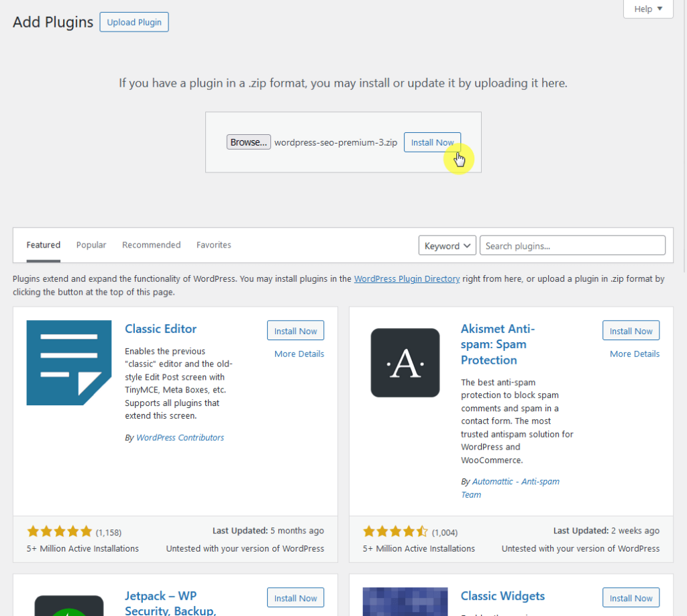Select Akismet '5+ Million Active Installations' text

click(x=419, y=548)
